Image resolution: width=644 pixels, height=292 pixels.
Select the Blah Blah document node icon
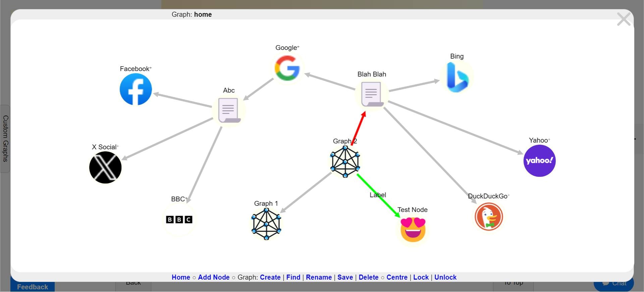[x=372, y=94]
